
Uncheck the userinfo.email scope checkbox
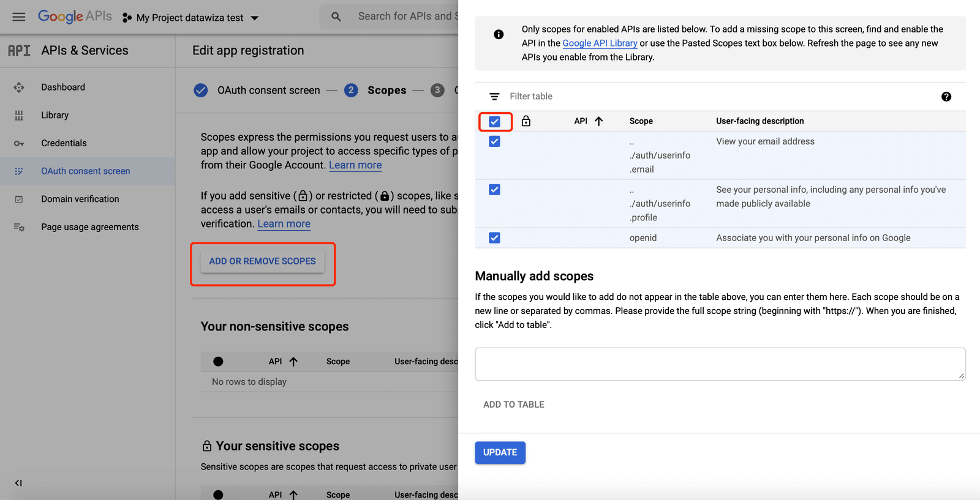point(494,141)
